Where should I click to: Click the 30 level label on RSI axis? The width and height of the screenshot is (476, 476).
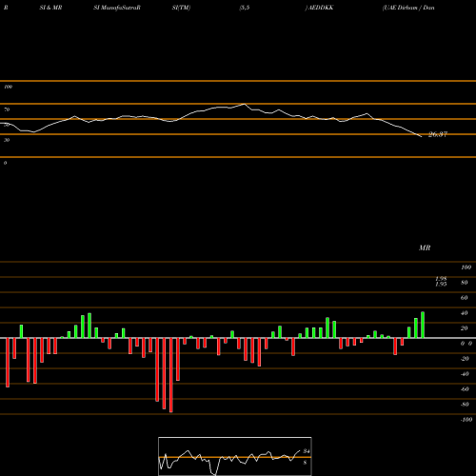click(x=7, y=140)
